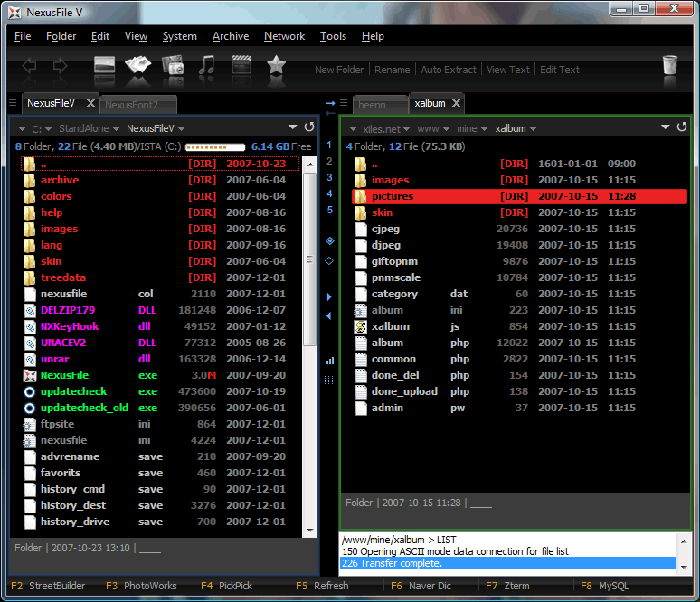This screenshot has width=700, height=602.
Task: Select the history_drive save file
Action: [75, 522]
